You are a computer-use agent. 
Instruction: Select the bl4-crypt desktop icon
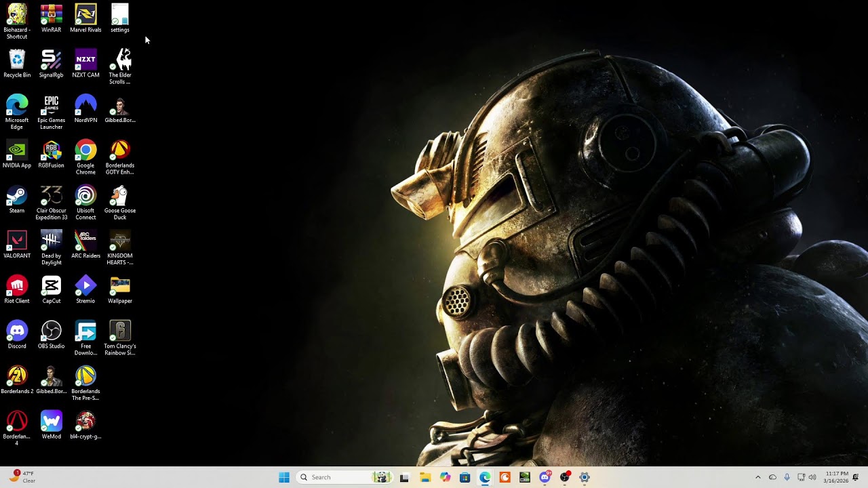85,426
